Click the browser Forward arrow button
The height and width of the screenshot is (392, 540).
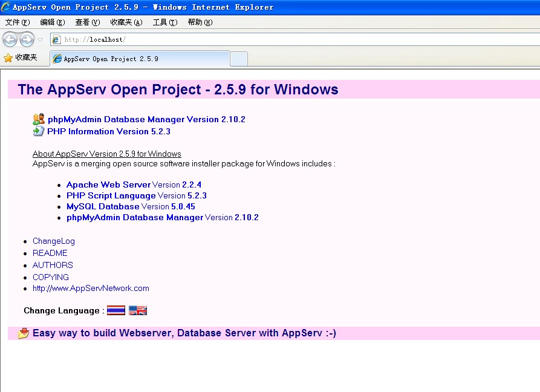click(27, 39)
